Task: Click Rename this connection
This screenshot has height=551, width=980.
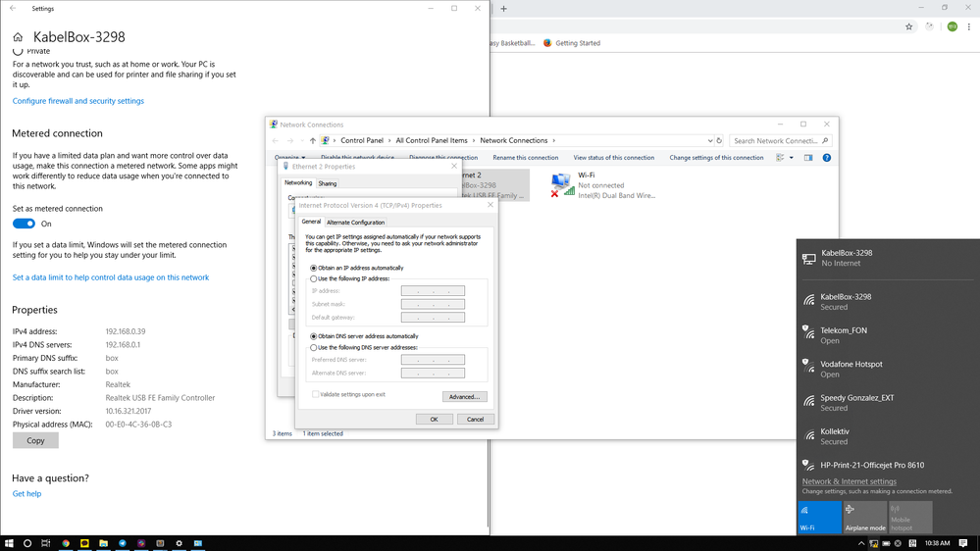Action: tap(526, 158)
